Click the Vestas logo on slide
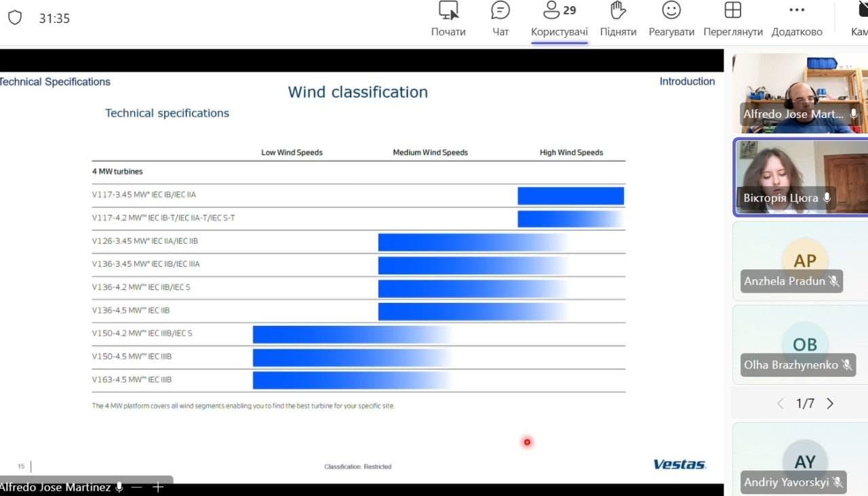Image resolution: width=868 pixels, height=496 pixels. tap(679, 464)
